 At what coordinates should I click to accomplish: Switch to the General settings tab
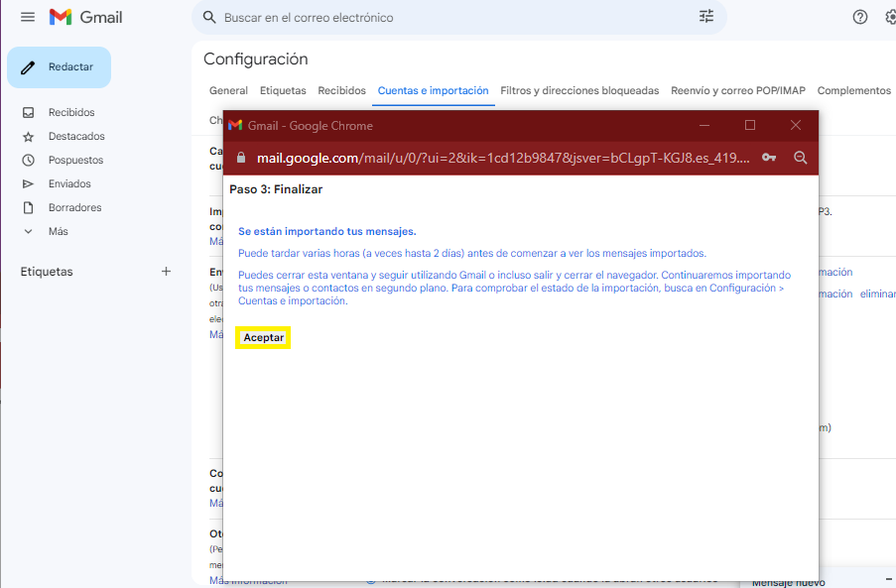click(x=228, y=91)
